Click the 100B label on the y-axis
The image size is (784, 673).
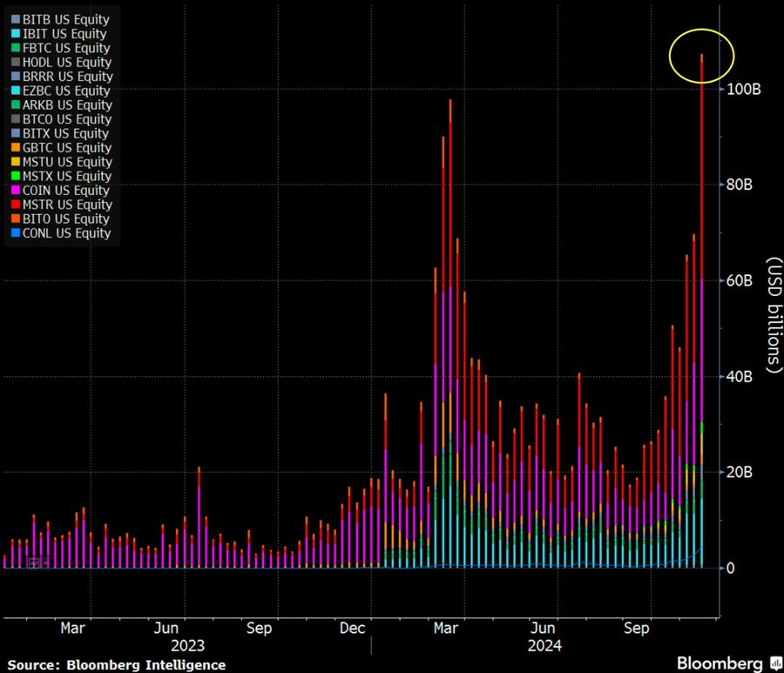click(743, 90)
